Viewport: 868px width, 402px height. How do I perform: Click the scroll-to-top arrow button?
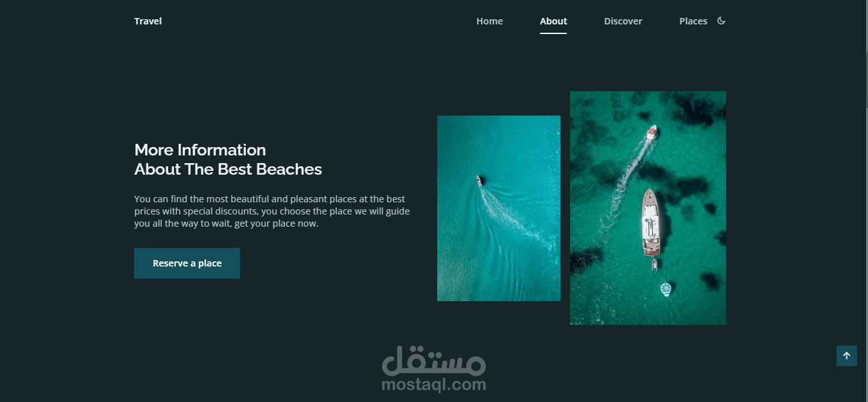pyautogui.click(x=846, y=356)
